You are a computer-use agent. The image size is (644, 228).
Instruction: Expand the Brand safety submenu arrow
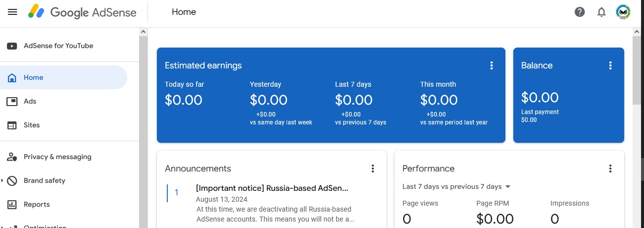(2, 181)
